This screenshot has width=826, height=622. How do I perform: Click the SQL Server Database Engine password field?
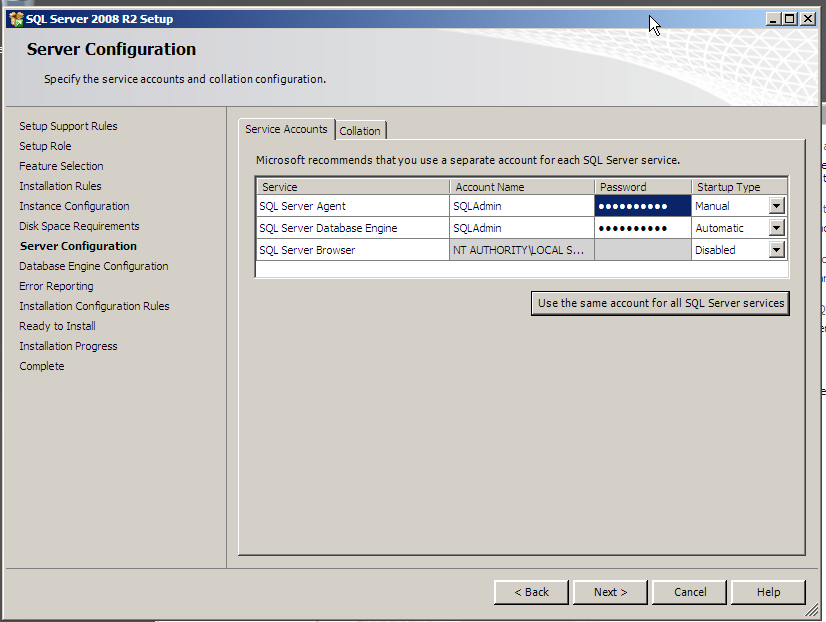point(643,228)
